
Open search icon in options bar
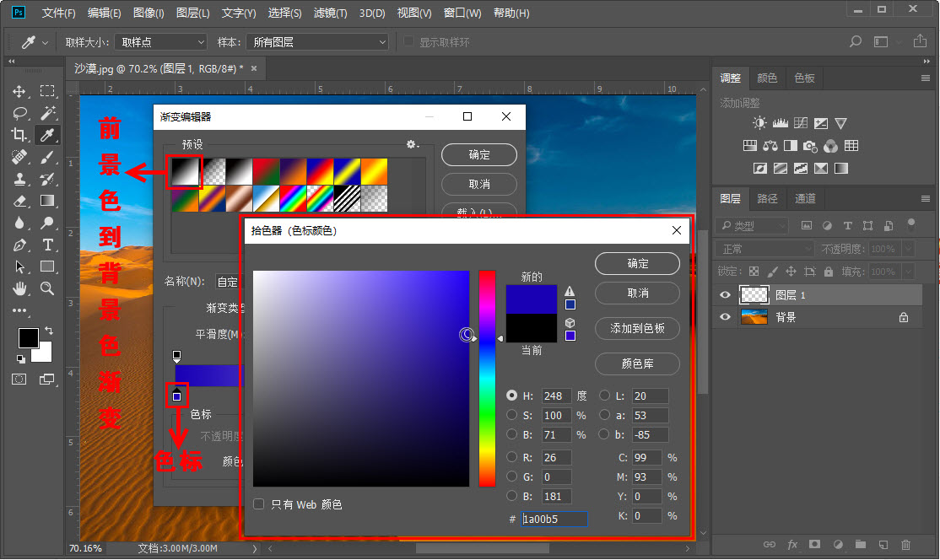[856, 41]
